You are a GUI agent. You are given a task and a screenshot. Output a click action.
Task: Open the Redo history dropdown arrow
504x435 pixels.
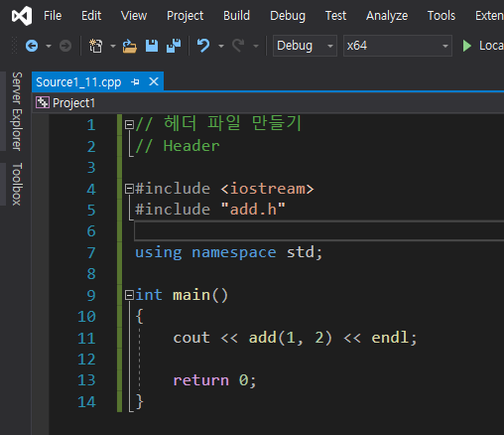(256, 46)
